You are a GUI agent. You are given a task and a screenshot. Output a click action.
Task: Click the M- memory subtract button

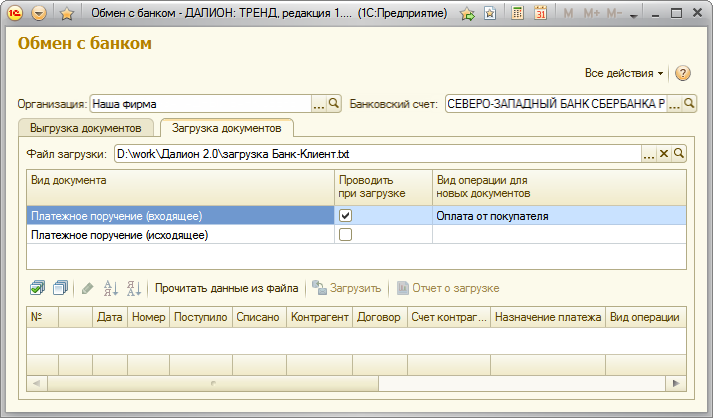(x=614, y=14)
